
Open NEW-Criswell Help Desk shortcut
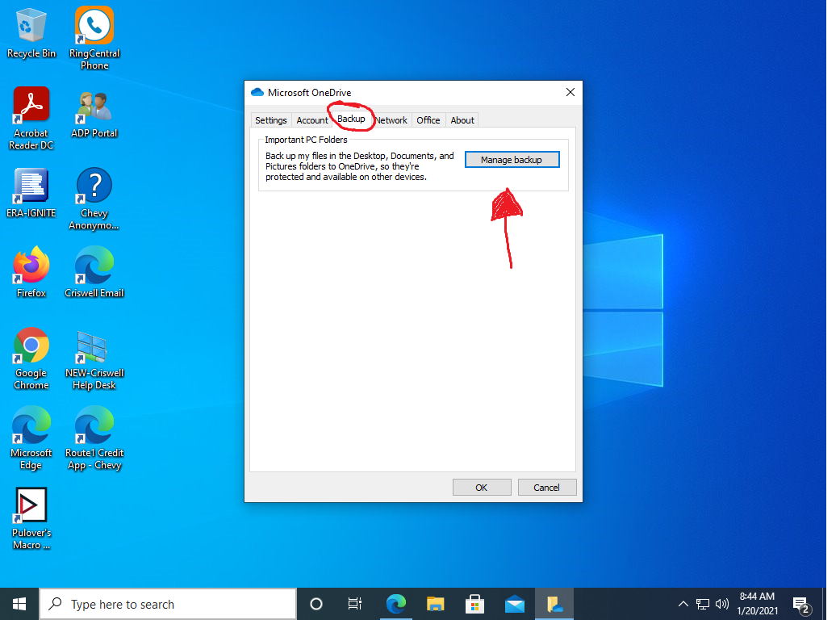click(94, 360)
